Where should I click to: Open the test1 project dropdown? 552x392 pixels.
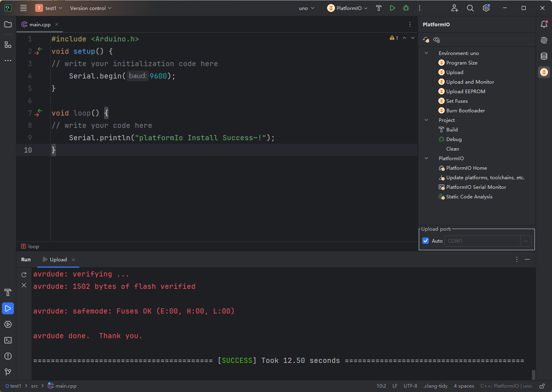tap(49, 8)
